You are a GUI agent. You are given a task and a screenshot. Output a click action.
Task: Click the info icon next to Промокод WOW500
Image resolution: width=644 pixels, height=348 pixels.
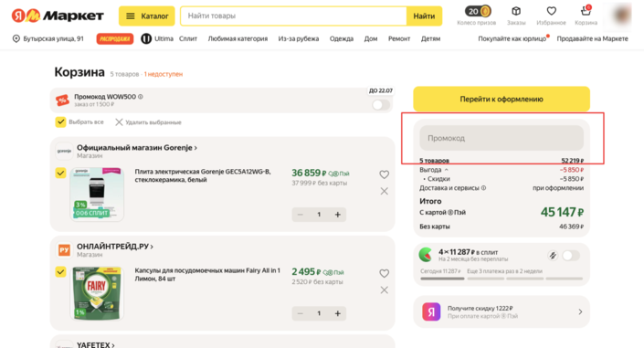(141, 97)
